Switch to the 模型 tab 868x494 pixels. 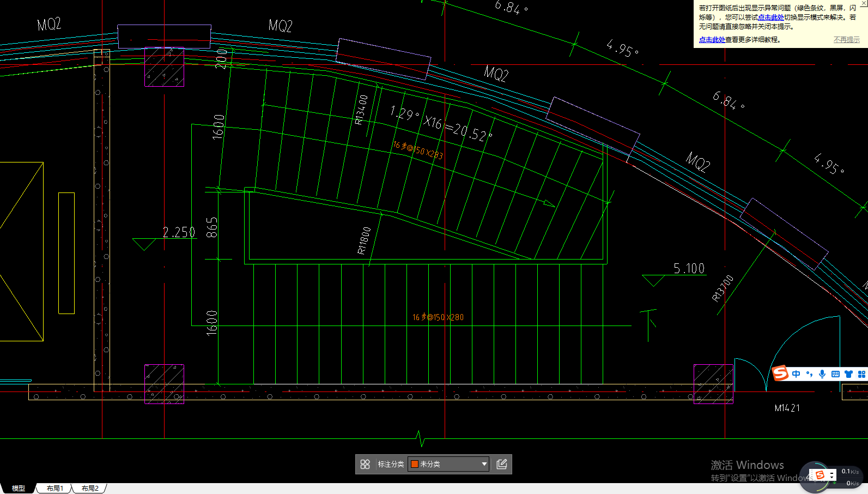pyautogui.click(x=19, y=488)
